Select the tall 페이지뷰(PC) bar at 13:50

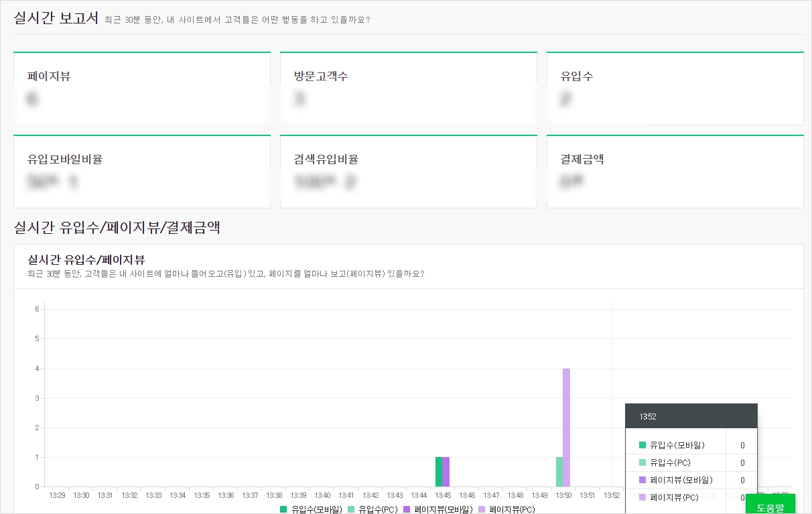coord(566,428)
